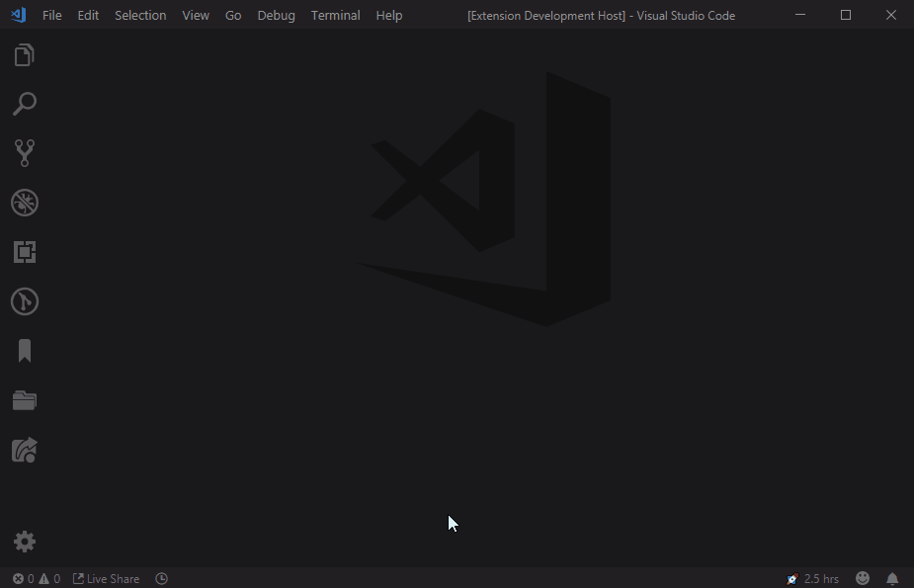Screen dimensions: 914x588
Task: Show the errors and warnings panel from the status bar
Action: coord(37,578)
